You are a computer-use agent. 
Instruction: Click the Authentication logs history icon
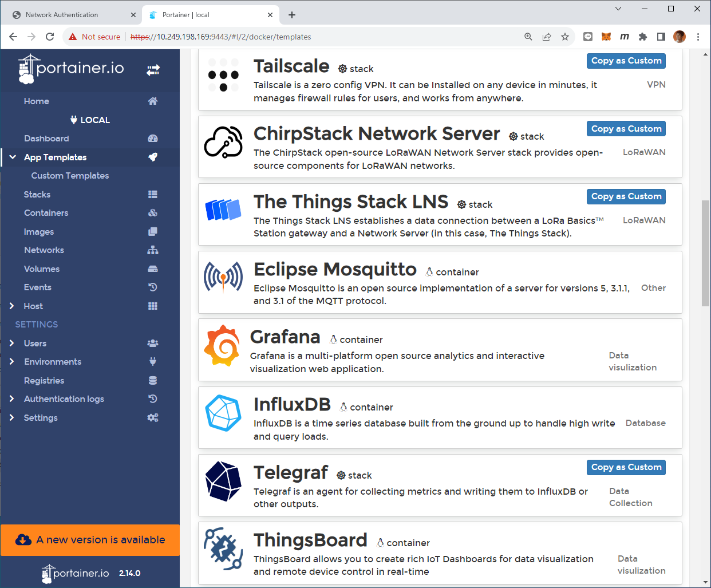tap(153, 399)
